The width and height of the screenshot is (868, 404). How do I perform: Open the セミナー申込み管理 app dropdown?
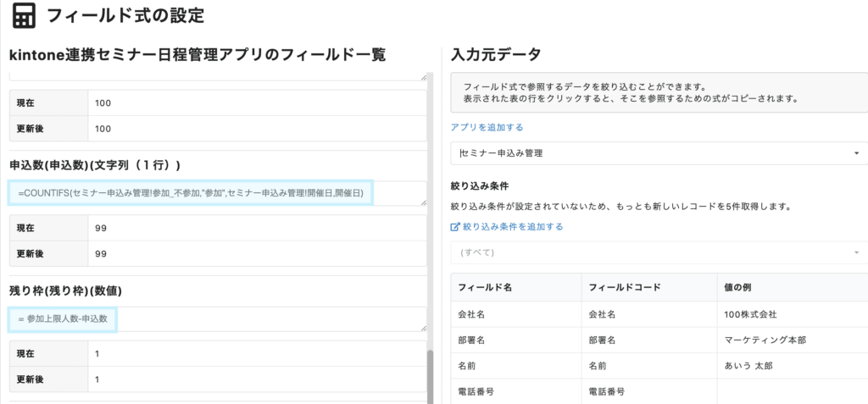pyautogui.click(x=659, y=153)
